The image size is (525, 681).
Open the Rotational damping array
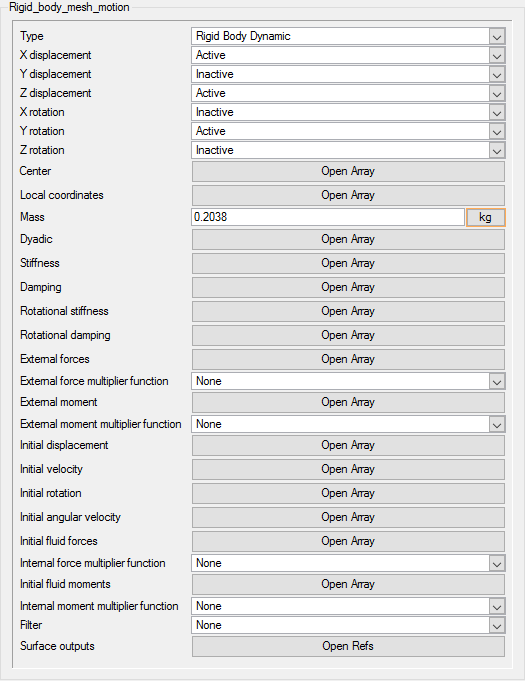348,335
